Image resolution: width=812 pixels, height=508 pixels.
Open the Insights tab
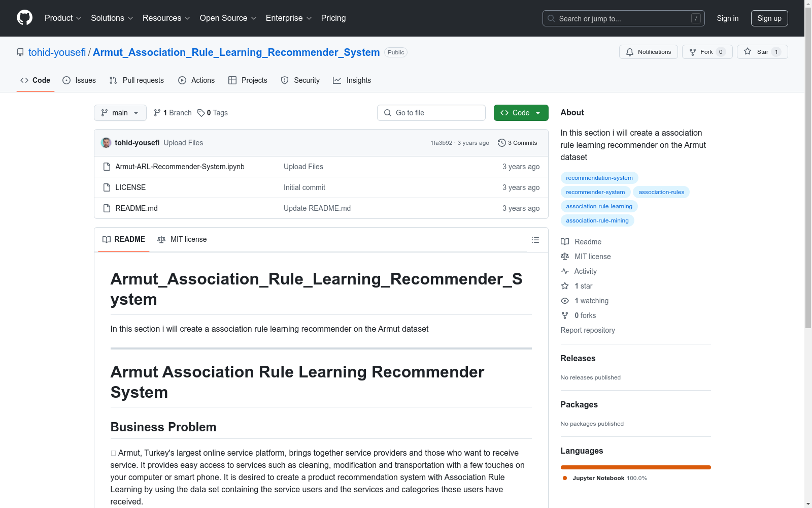click(x=352, y=80)
